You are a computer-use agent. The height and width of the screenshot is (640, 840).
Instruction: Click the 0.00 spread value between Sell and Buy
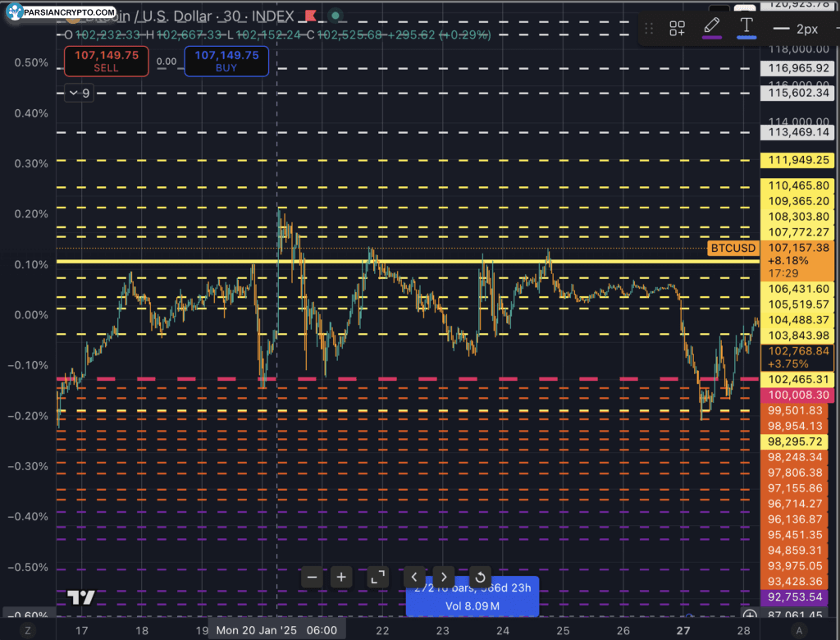(167, 62)
